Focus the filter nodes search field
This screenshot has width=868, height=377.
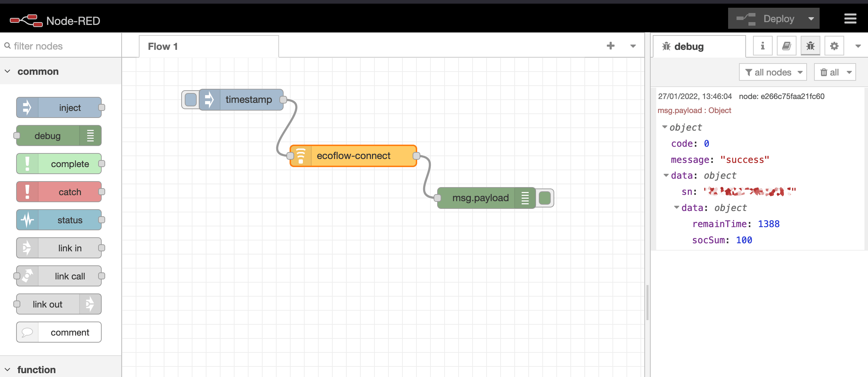point(61,46)
